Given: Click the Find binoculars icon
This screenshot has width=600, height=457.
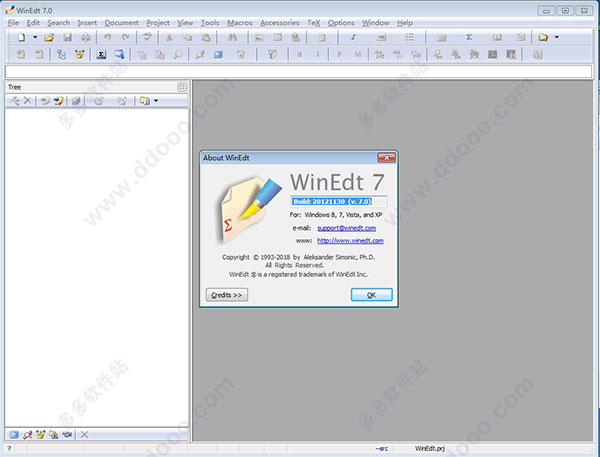Looking at the screenshot, I should coord(232,37).
